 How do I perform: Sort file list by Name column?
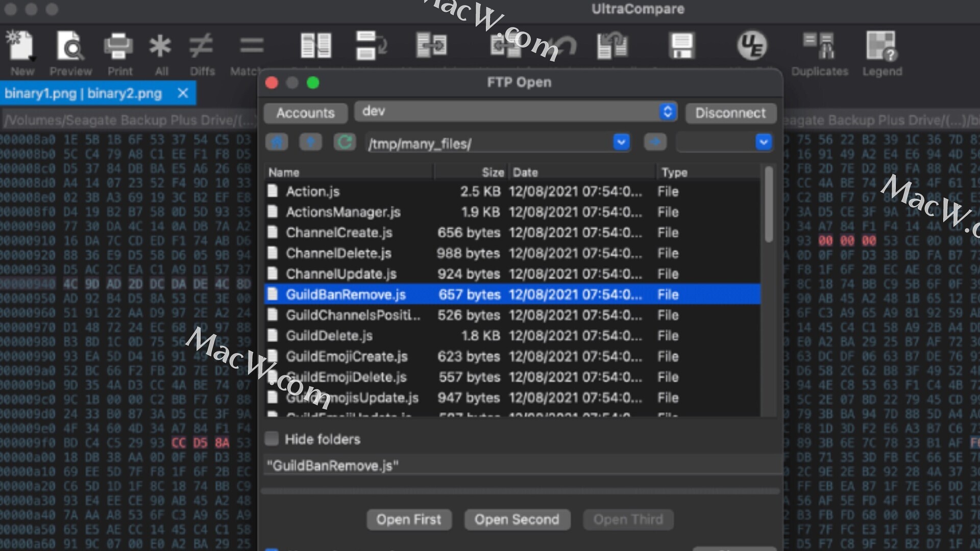tap(349, 172)
